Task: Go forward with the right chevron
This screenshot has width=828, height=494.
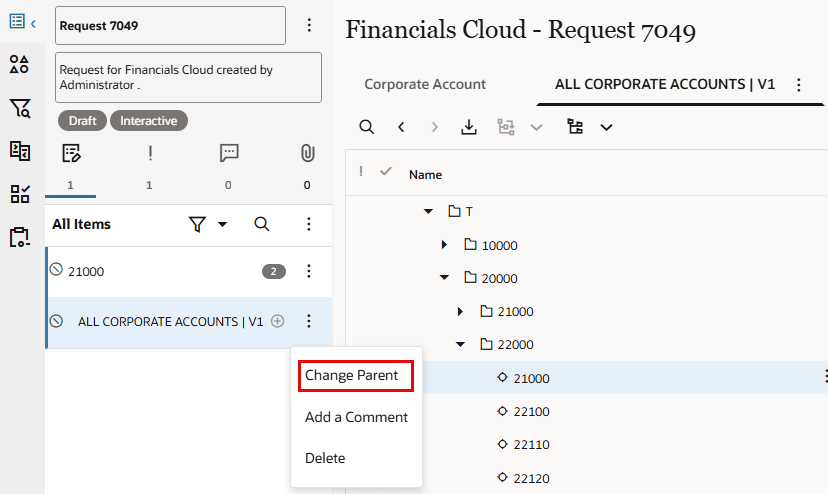Action: (x=435, y=127)
